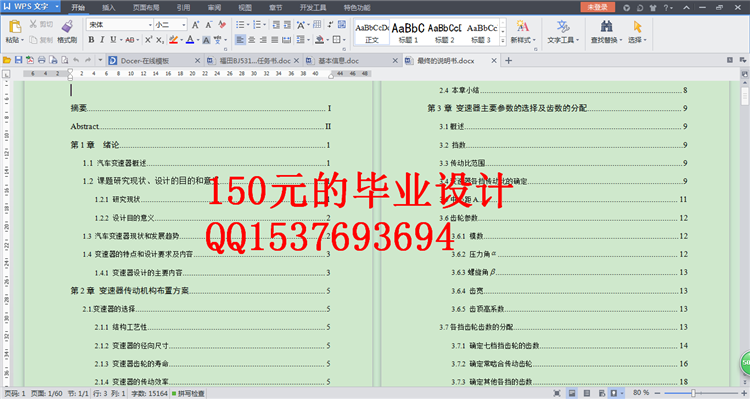Expand the highlight color dropdown arrow
The height and width of the screenshot is (399, 750).
click(181, 40)
